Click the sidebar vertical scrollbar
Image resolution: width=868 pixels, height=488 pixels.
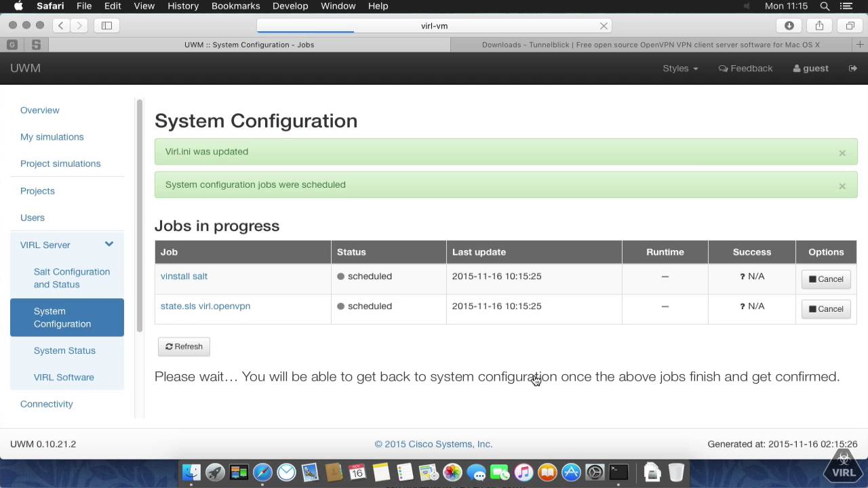(140, 216)
